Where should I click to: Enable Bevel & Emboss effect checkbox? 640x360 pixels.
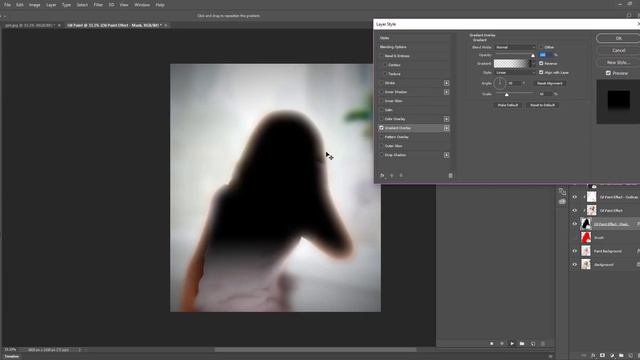382,56
